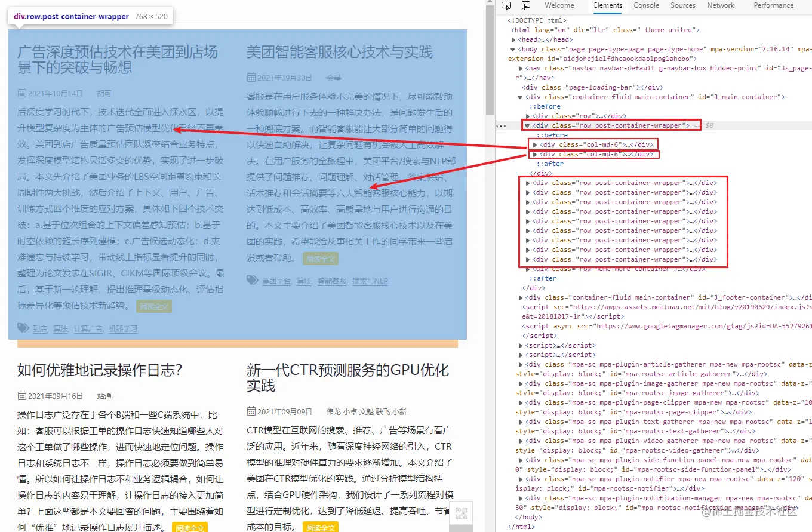Open the Network tab

tap(721, 5)
